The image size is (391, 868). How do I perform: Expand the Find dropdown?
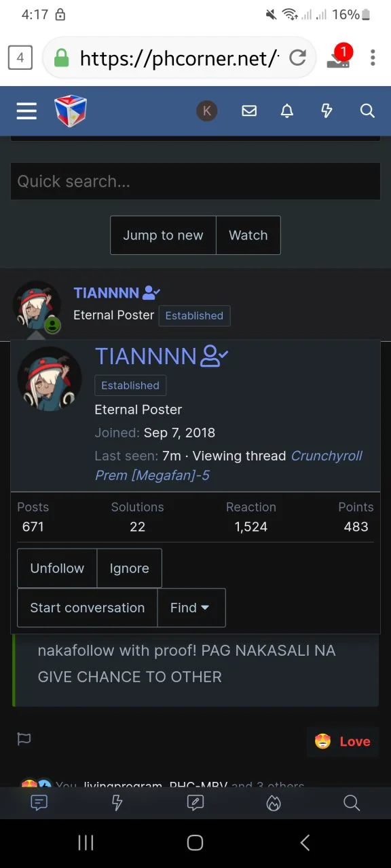(191, 608)
